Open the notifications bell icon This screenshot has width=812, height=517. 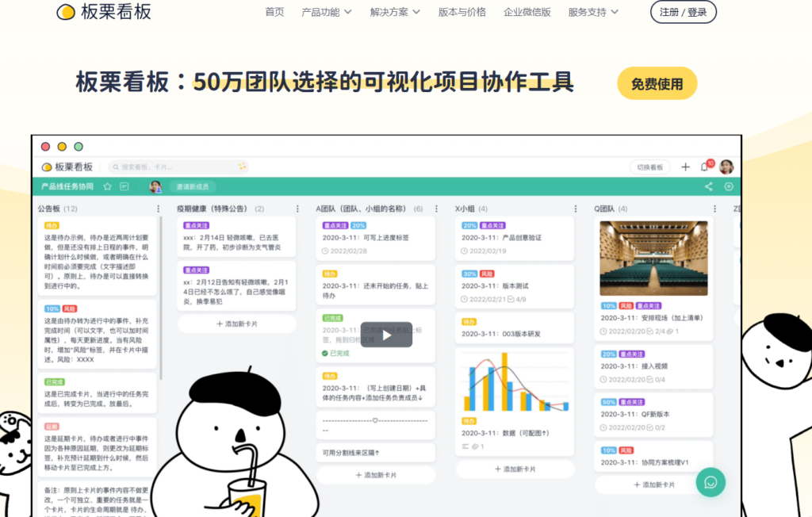704,167
